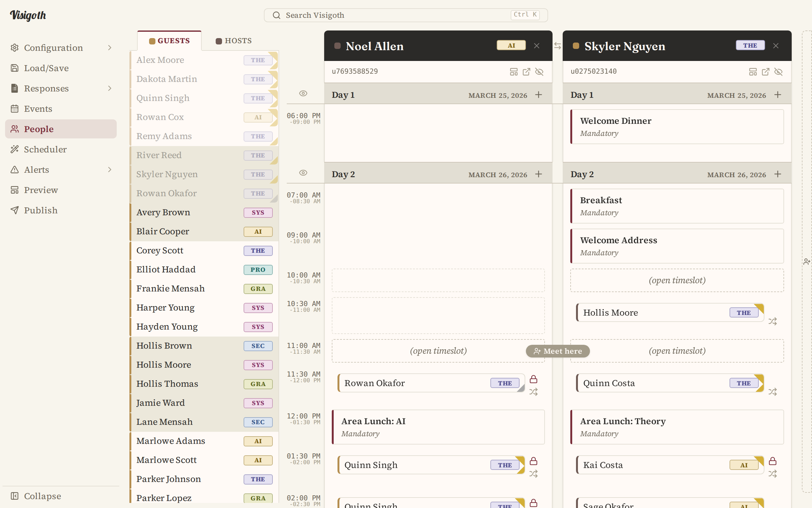This screenshot has height=508, width=812.
Task: Swap the Noel Allen and Skyler Nguyen panels
Action: pos(557,46)
